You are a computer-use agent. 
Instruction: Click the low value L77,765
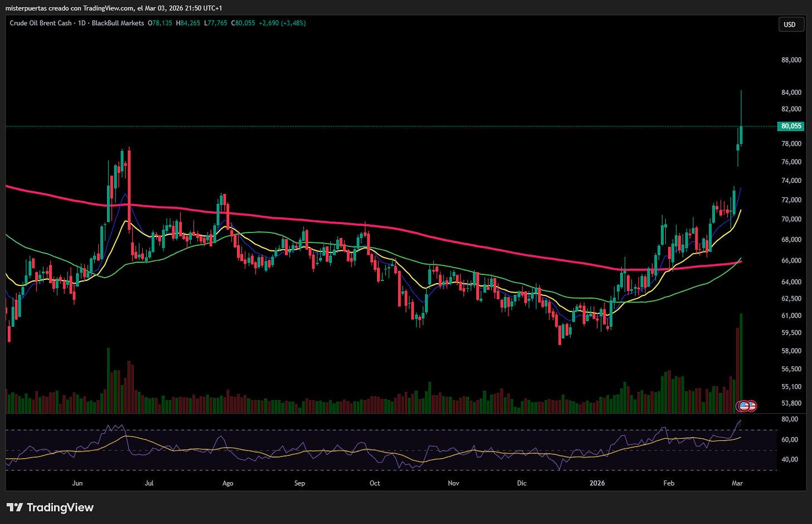215,23
